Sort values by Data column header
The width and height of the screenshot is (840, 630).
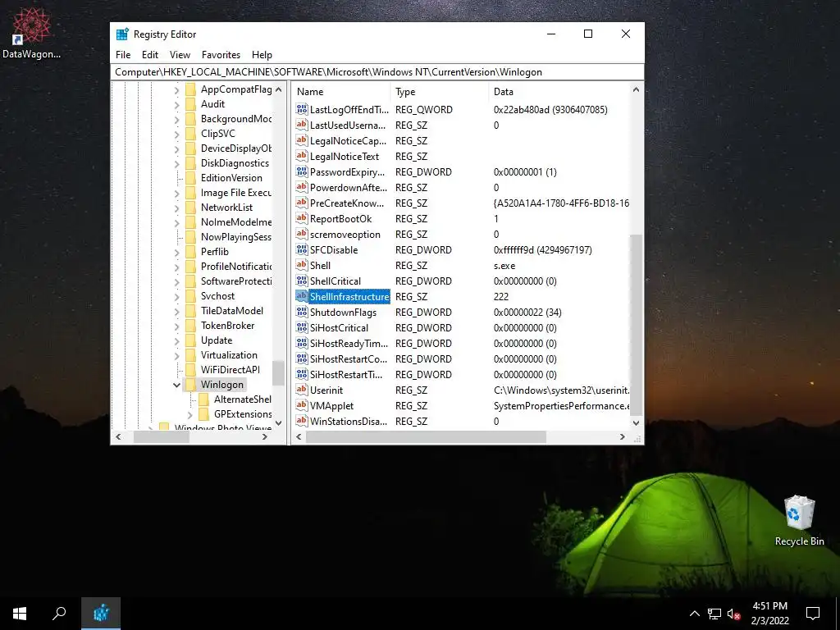pos(559,92)
